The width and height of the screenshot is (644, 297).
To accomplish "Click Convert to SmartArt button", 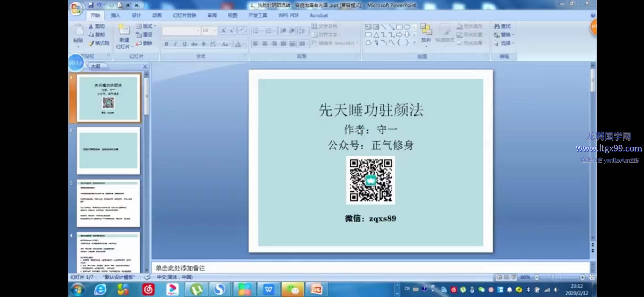I will (335, 43).
